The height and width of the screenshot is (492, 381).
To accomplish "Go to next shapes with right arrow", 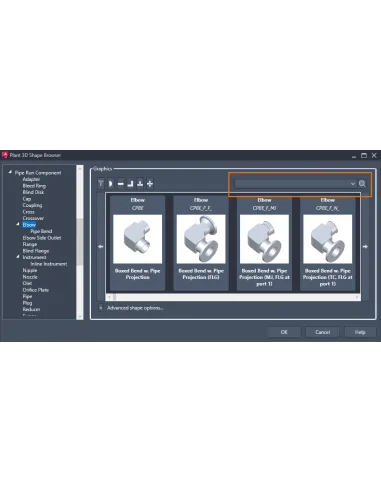I will [365, 247].
